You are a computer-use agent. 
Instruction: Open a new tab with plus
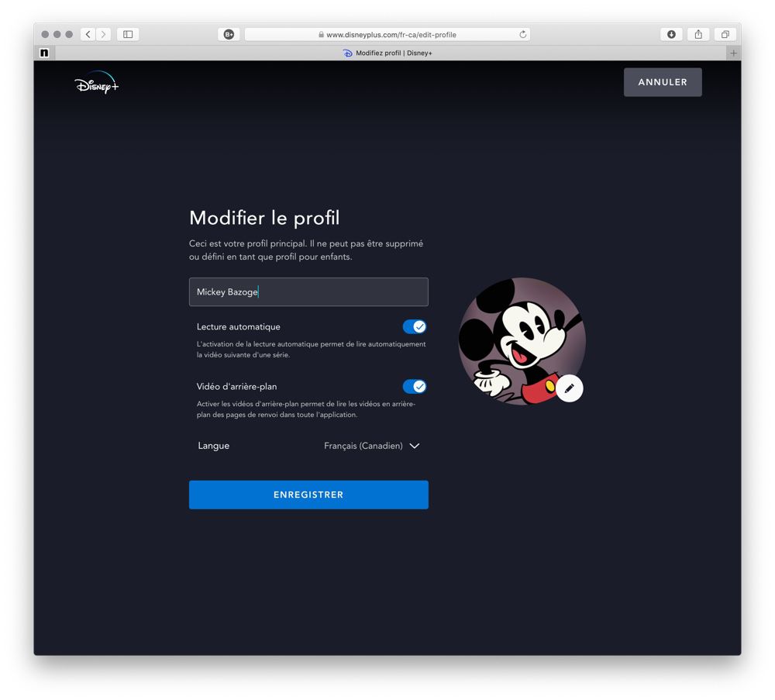click(x=733, y=53)
